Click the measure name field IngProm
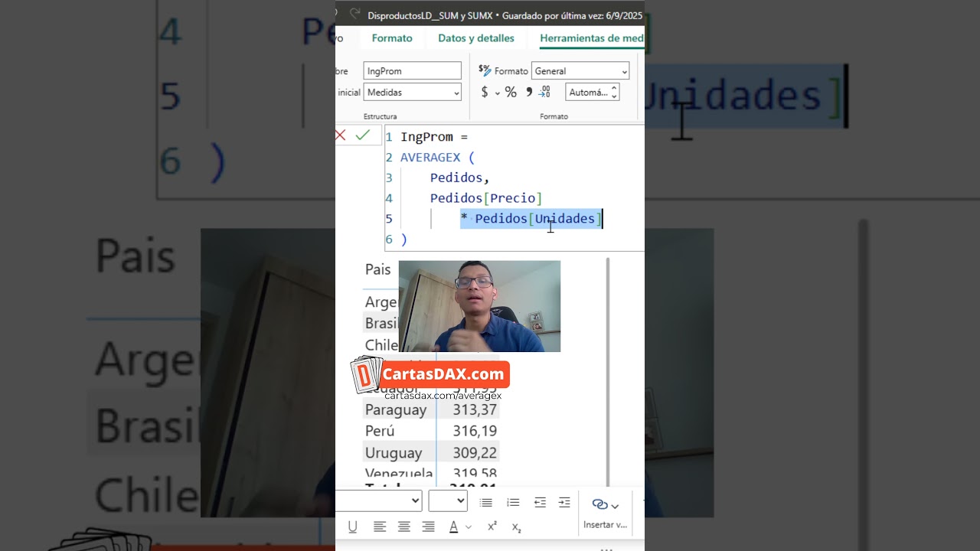 point(412,71)
